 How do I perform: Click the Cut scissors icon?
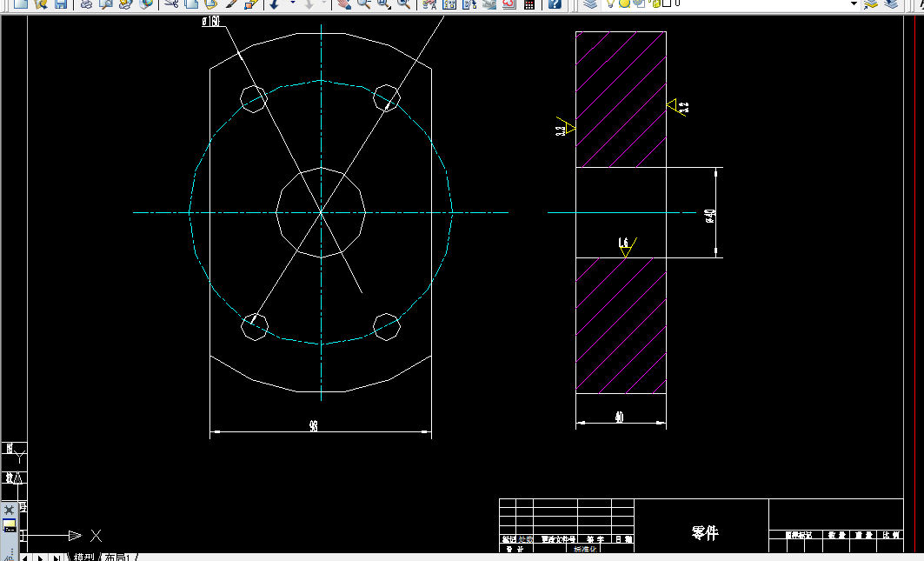coord(171,3)
